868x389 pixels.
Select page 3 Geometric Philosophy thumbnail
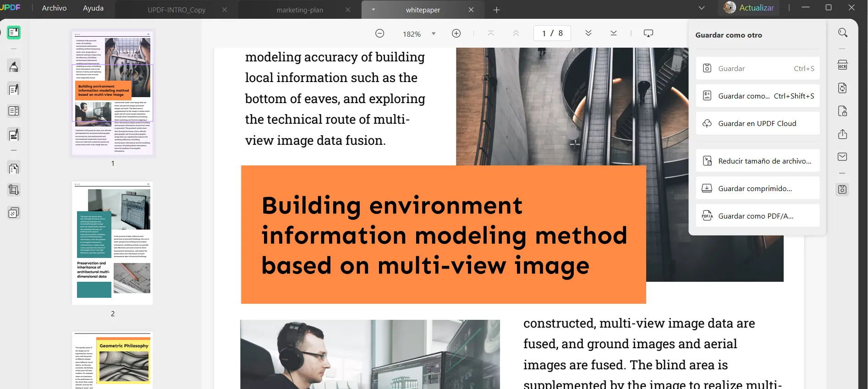pos(113,361)
